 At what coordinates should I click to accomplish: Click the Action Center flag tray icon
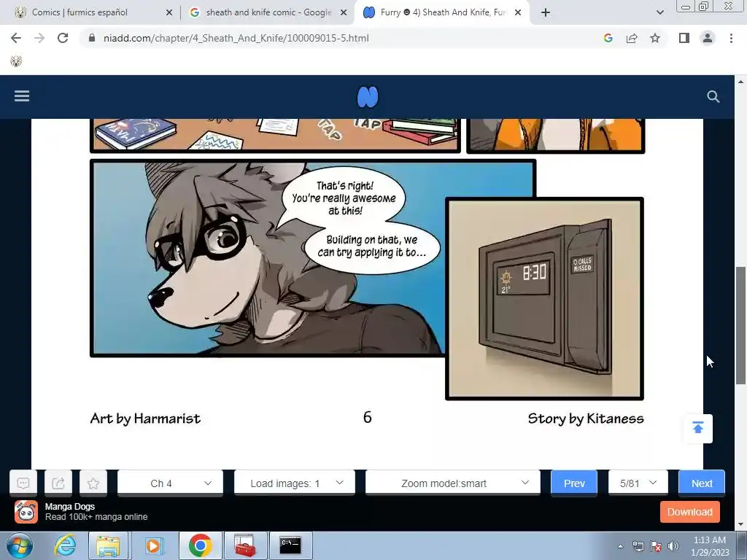click(656, 546)
